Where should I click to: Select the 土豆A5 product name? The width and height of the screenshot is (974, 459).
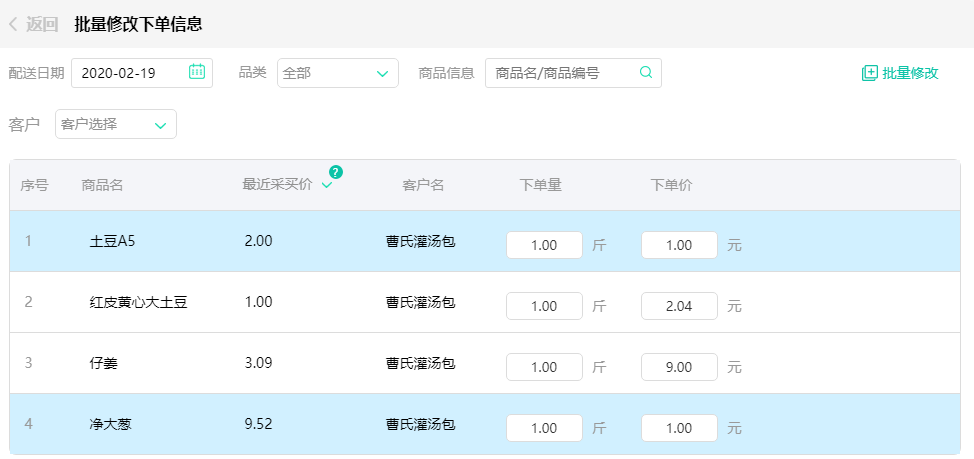pyautogui.click(x=112, y=242)
